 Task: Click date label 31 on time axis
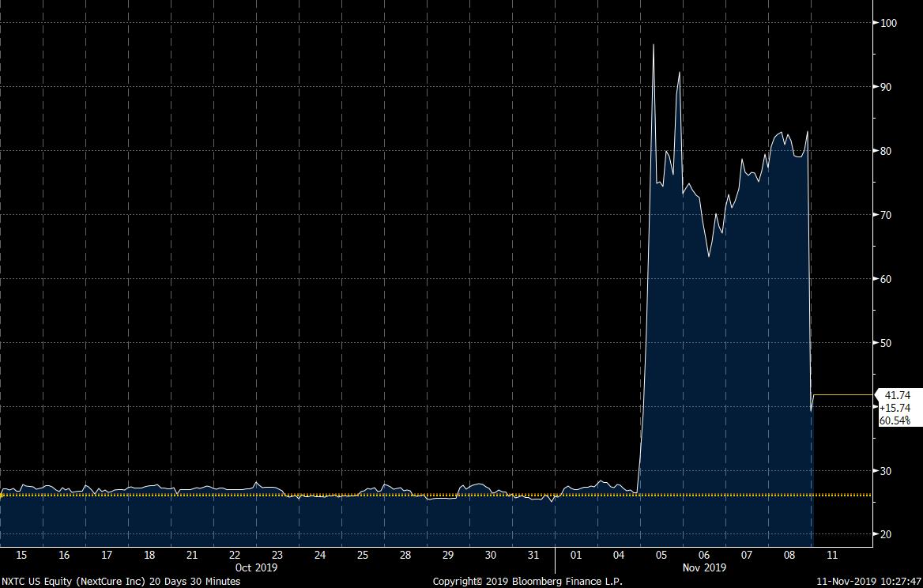tap(533, 555)
